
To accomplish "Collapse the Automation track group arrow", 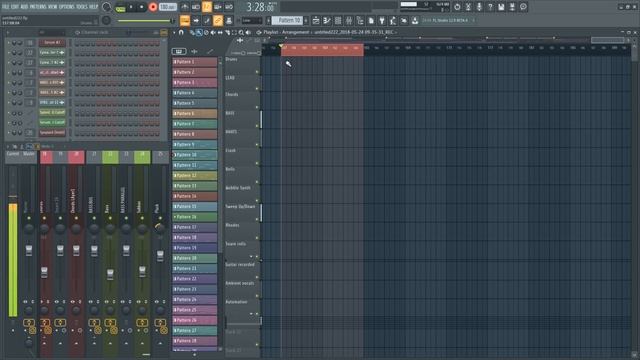I will pyautogui.click(x=251, y=313).
